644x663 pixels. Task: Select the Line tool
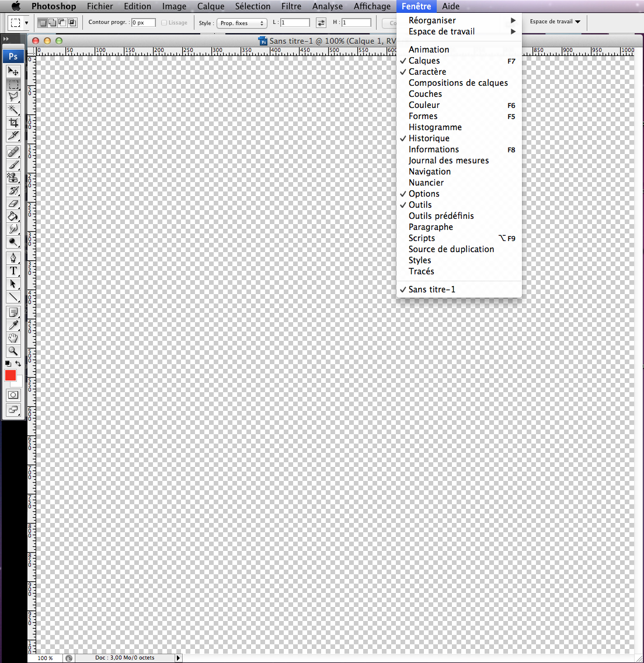[x=13, y=297]
